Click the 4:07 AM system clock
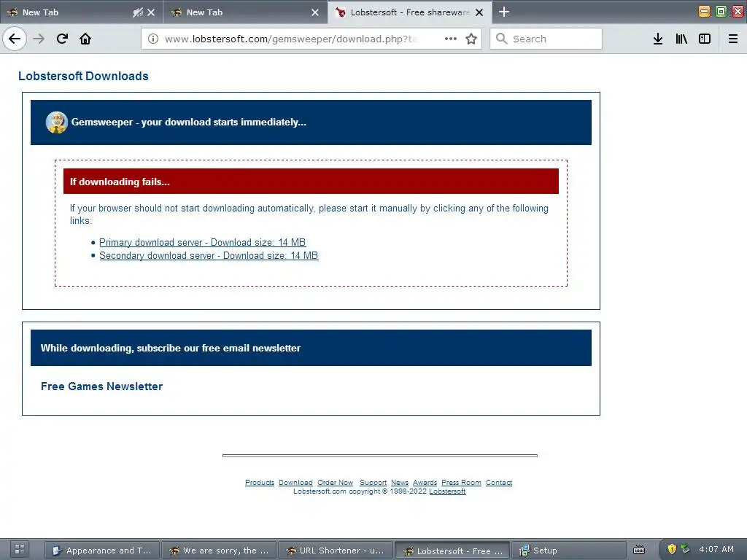The image size is (747, 560). tap(716, 549)
